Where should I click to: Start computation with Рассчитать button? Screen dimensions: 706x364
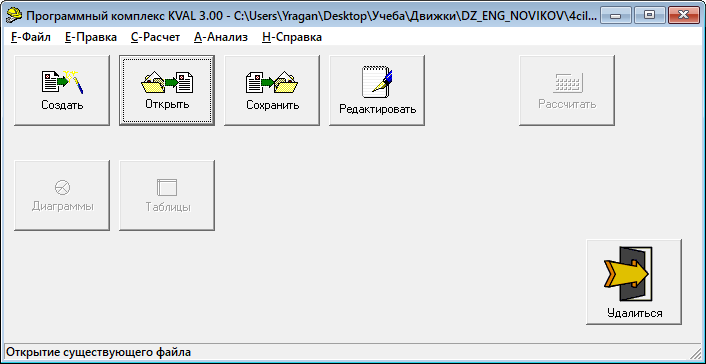pos(567,91)
